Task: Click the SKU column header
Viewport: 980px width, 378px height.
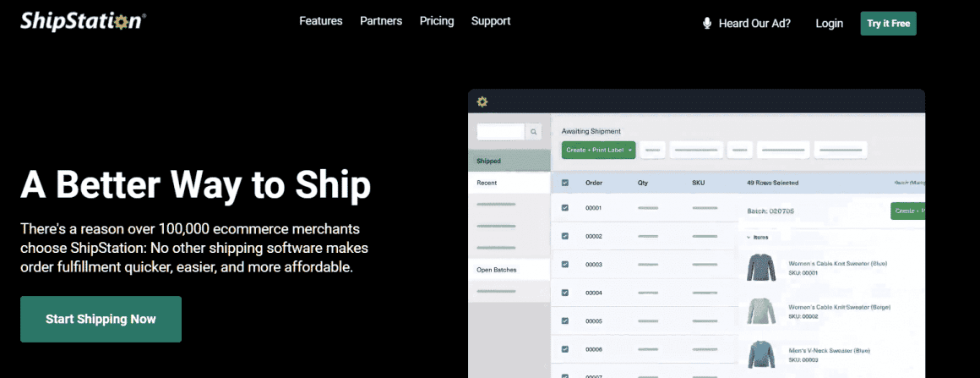Action: pos(698,183)
